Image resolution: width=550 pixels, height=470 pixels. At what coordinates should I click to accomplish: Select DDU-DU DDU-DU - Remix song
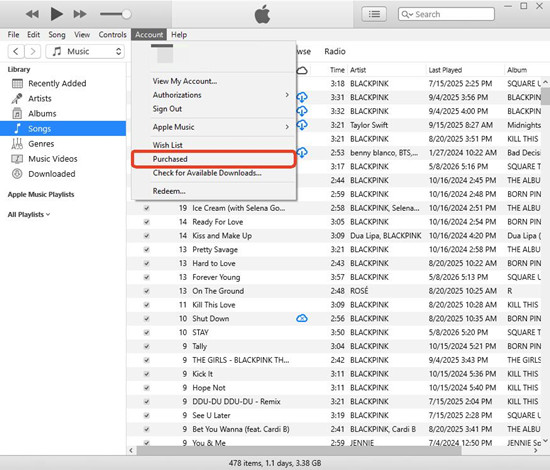click(x=236, y=402)
